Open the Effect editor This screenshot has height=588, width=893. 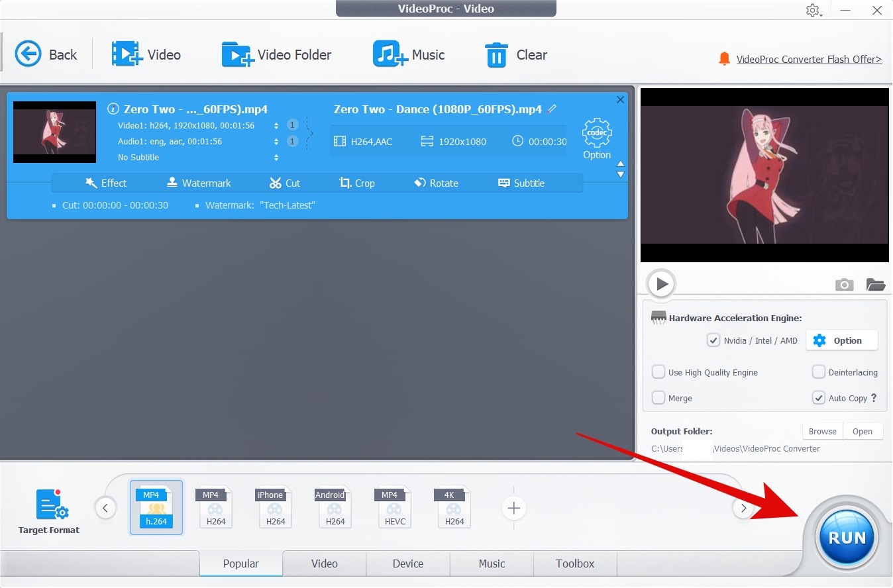(106, 183)
